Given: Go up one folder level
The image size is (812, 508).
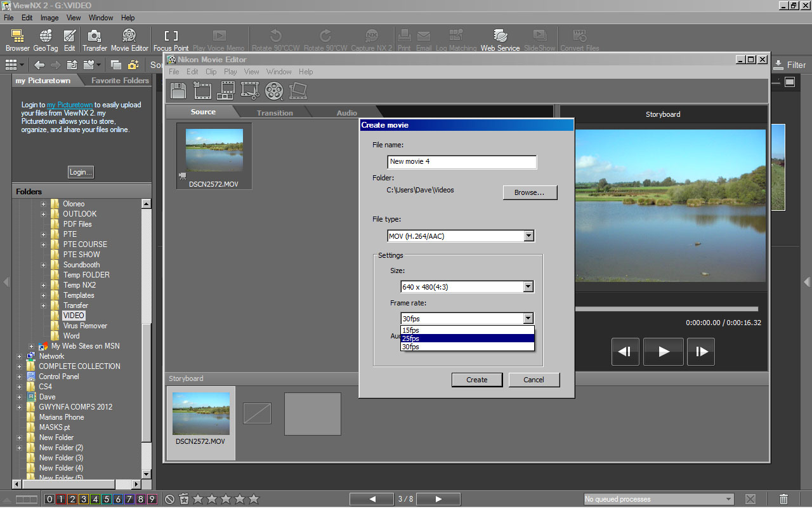Looking at the screenshot, I should [72, 65].
